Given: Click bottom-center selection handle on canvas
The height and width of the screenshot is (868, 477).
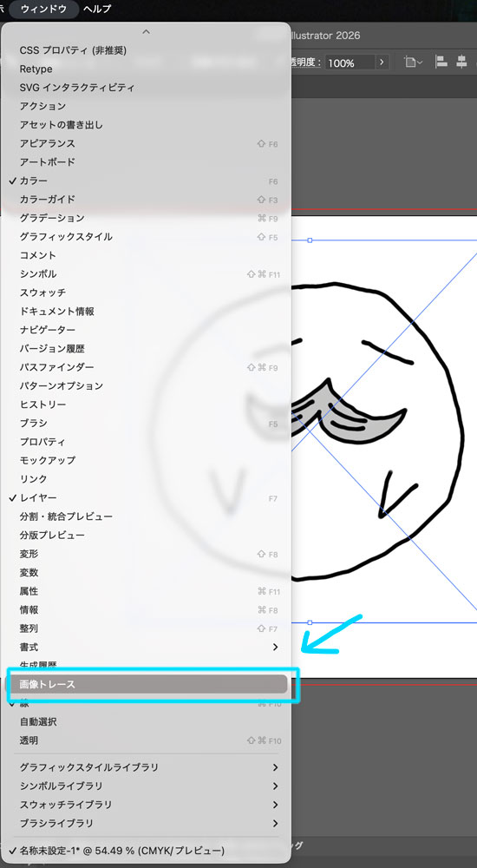Looking at the screenshot, I should pos(310,622).
